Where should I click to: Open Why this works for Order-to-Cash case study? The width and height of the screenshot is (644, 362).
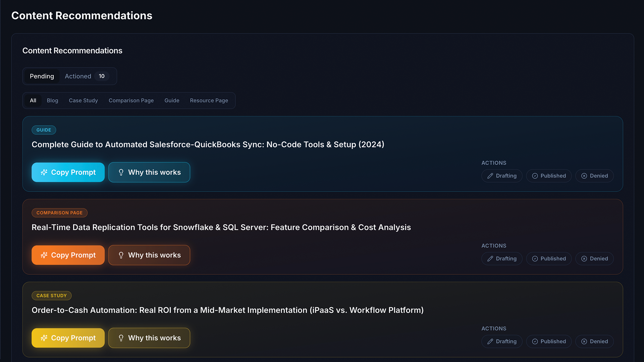pos(149,338)
